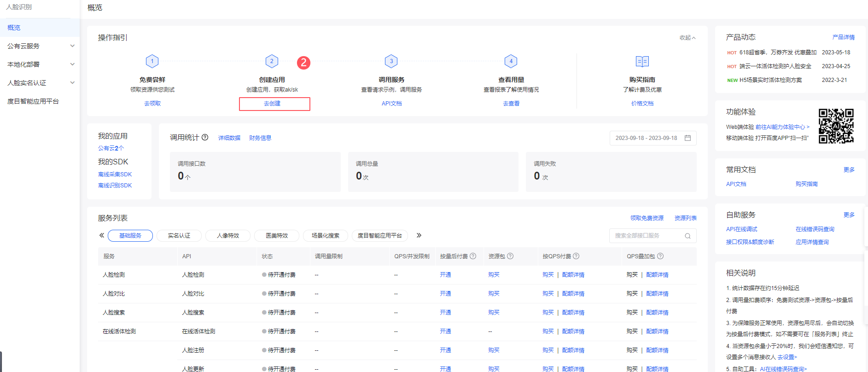Switch to the 度目智能应用平台 service tab
868x372 pixels.
pos(380,236)
